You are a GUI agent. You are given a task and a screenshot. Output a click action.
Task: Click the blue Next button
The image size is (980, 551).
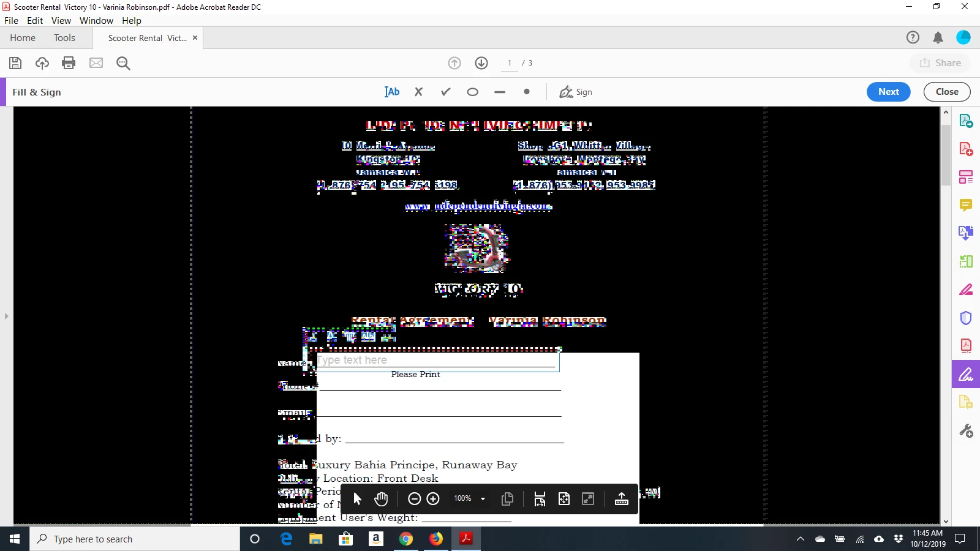coord(889,92)
